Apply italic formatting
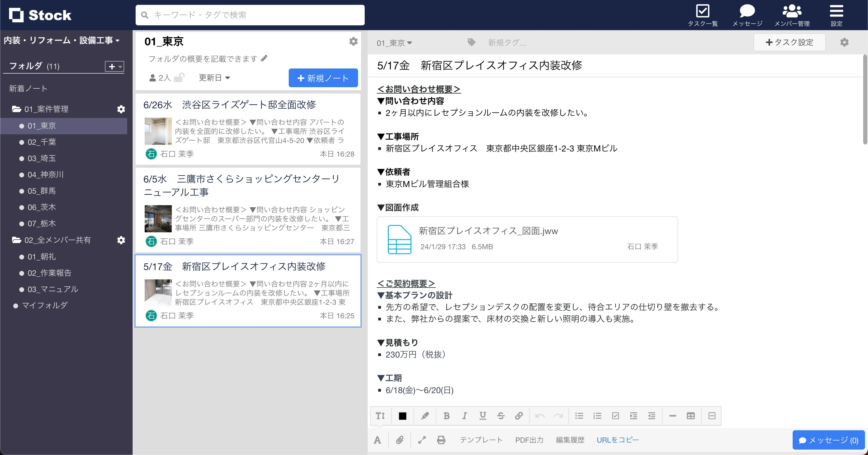The height and width of the screenshot is (455, 868). click(465, 416)
